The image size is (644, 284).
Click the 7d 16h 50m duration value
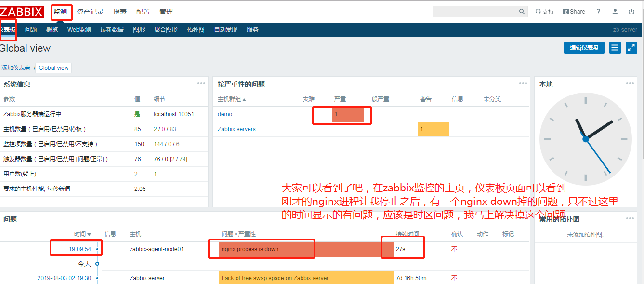pos(411,278)
